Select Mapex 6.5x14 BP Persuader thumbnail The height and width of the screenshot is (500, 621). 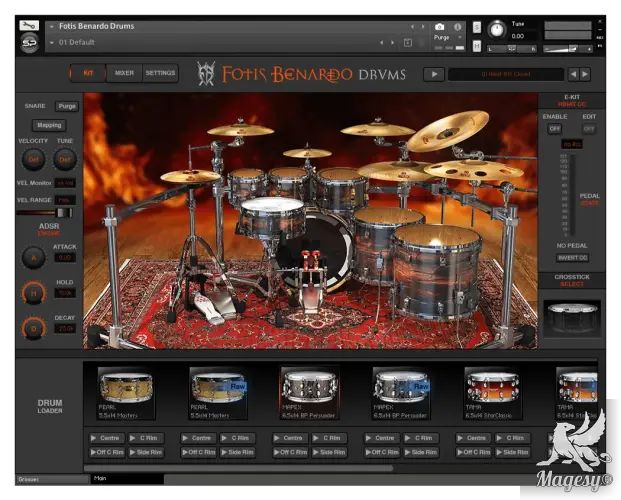tap(310, 393)
